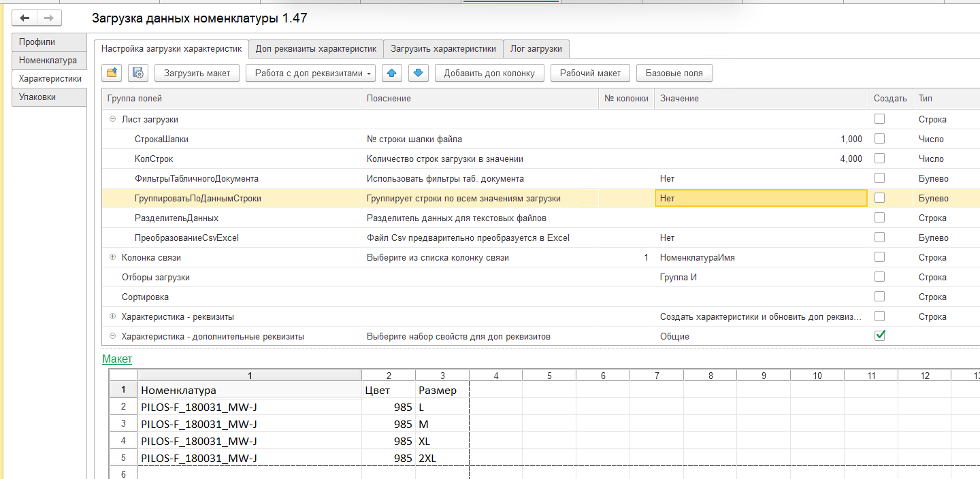This screenshot has height=479, width=980.
Task: Expand Характеристика - реквизиты group
Action: point(112,317)
